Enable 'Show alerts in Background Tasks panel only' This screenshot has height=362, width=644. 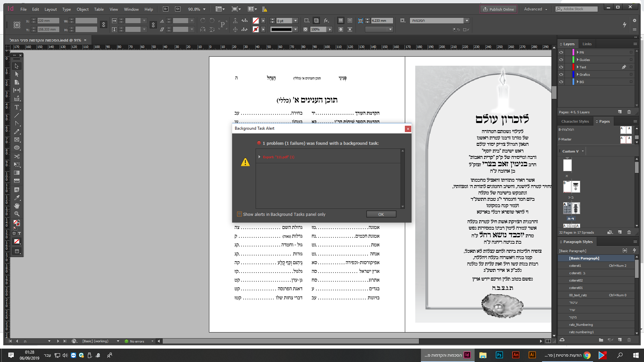click(239, 214)
